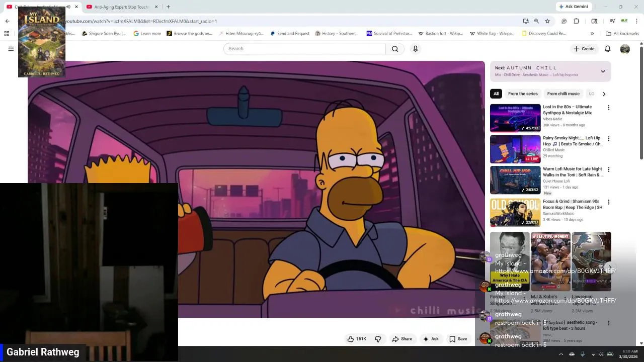This screenshot has width=644, height=362.
Task: Like the video with thumbs up 151K
Action: tap(357, 339)
